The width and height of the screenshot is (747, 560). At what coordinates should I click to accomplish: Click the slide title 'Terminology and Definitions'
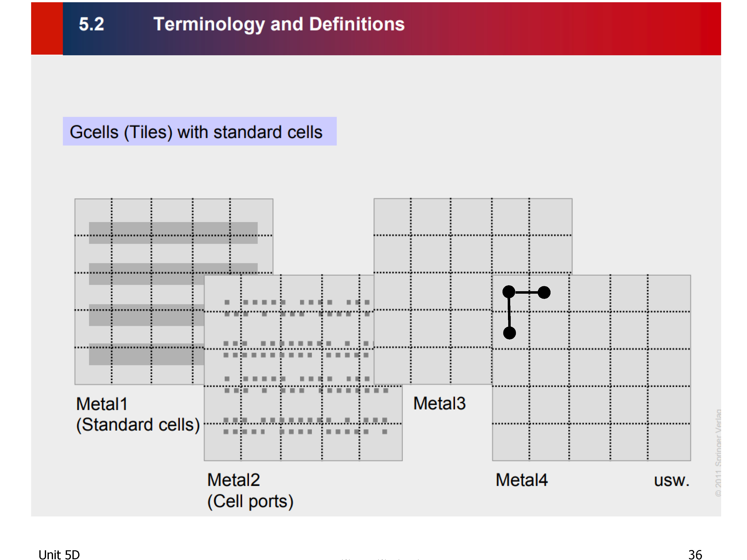279,24
